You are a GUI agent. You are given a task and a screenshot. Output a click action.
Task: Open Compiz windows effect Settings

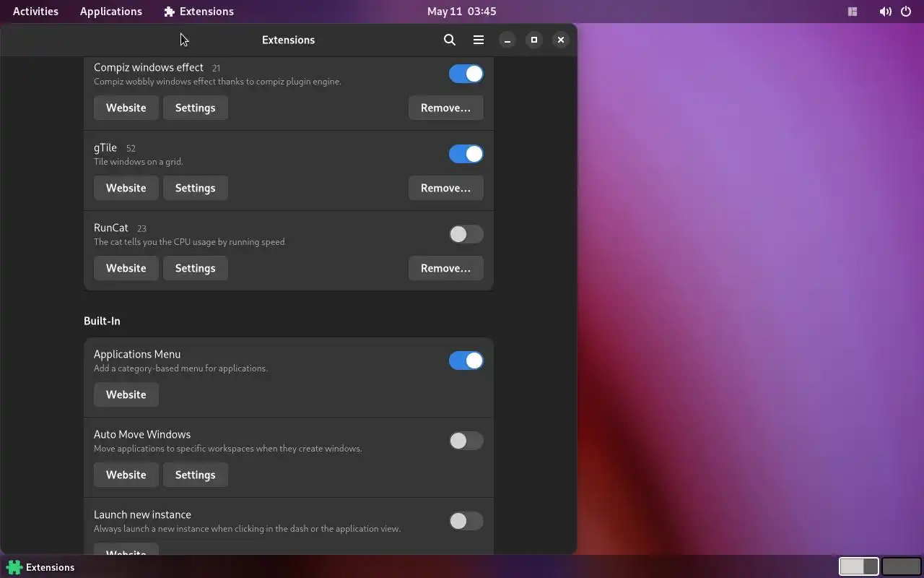[x=196, y=108]
